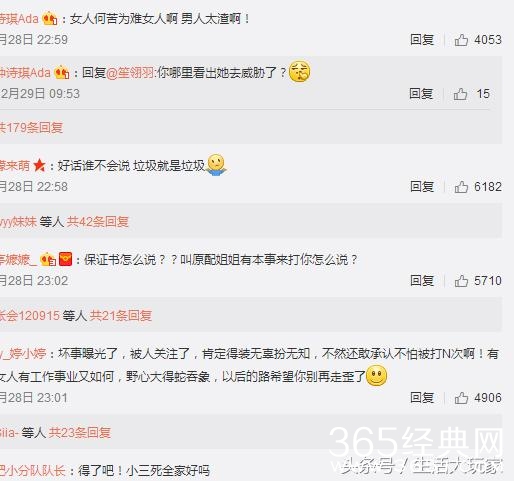Image resolution: width=514 pixels, height=481 pixels.
Task: Expand the 共179条回复 thread
Action: pos(31,128)
